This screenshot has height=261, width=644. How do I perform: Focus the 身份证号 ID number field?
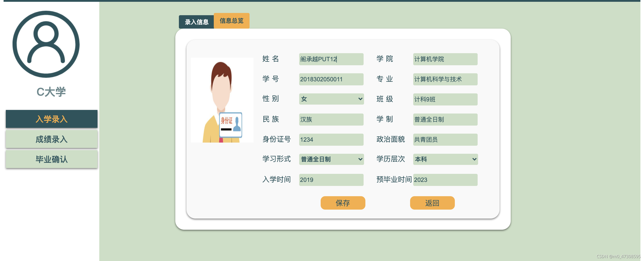pos(331,140)
